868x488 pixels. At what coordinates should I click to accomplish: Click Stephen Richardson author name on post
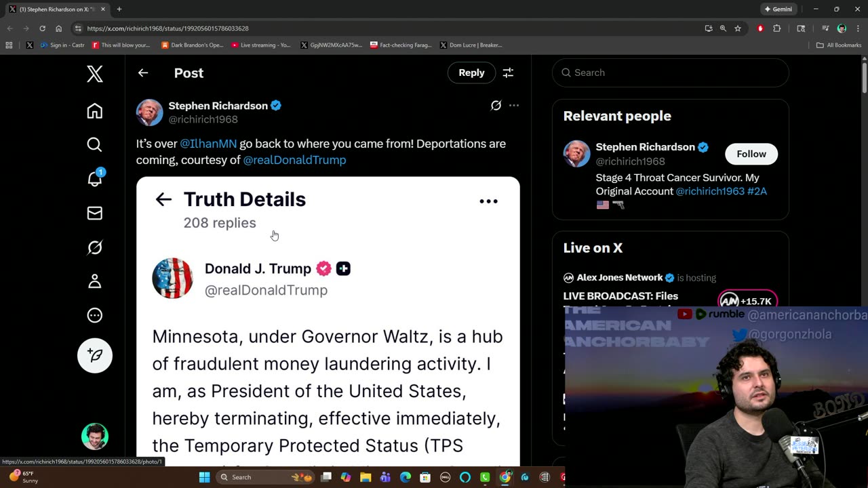(x=218, y=106)
